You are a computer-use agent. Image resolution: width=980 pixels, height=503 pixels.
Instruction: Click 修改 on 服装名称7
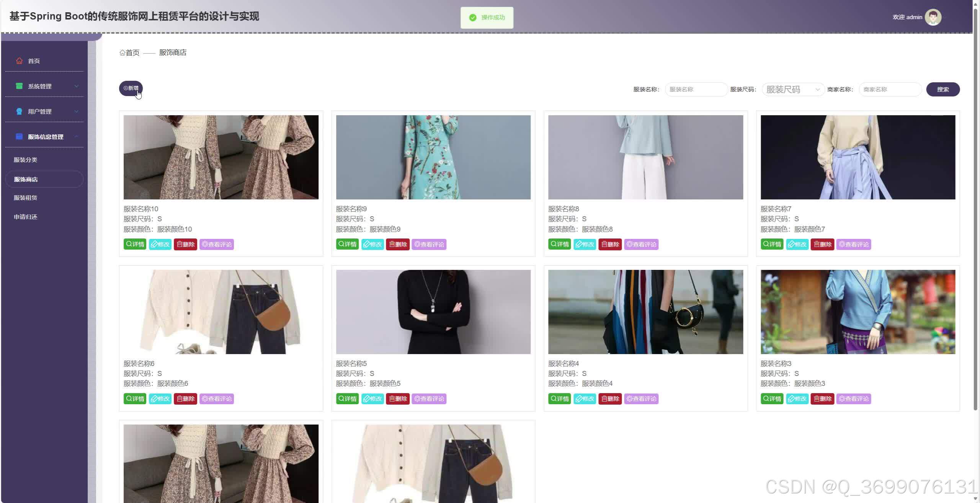click(x=797, y=244)
